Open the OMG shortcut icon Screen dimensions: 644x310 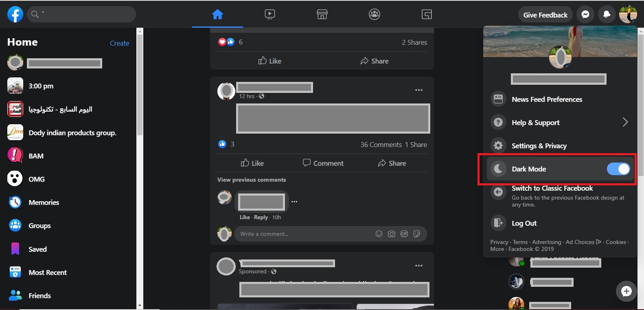tap(15, 179)
